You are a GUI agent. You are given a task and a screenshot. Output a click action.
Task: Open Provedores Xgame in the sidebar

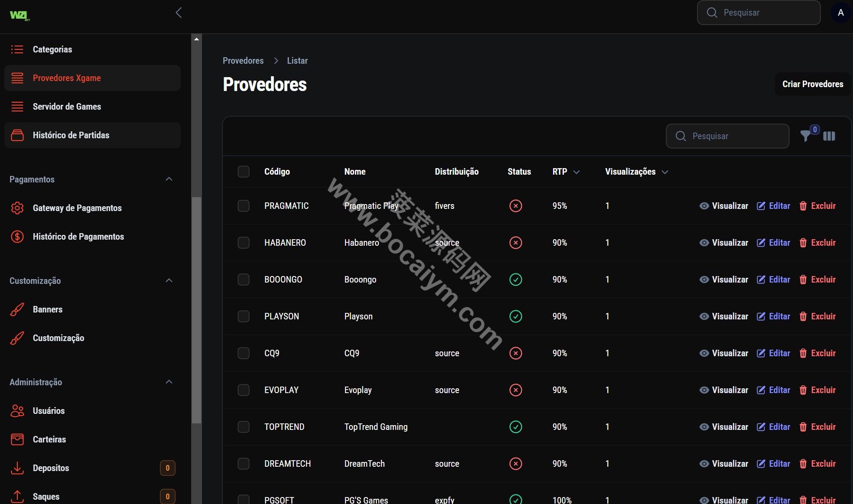(92, 78)
